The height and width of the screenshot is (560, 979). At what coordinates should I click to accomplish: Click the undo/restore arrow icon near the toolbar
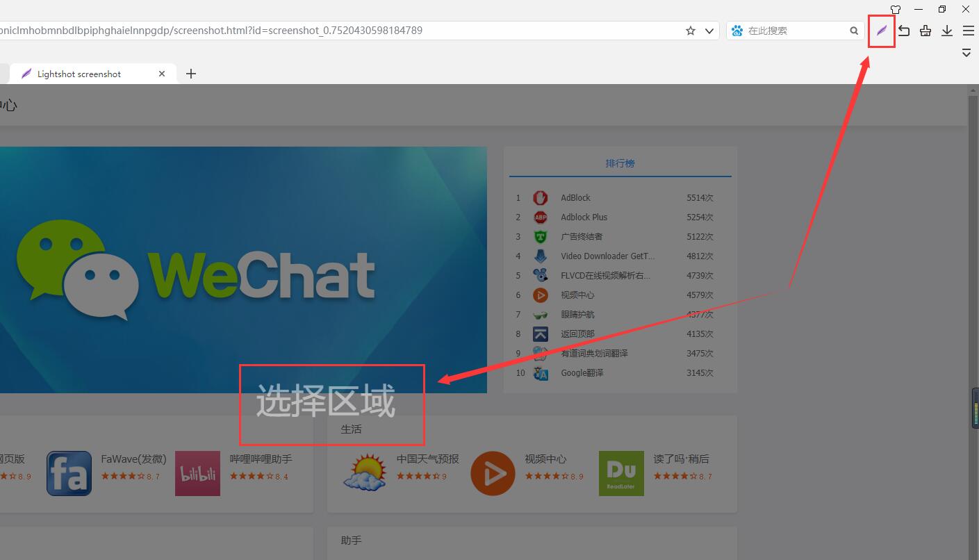tap(903, 31)
